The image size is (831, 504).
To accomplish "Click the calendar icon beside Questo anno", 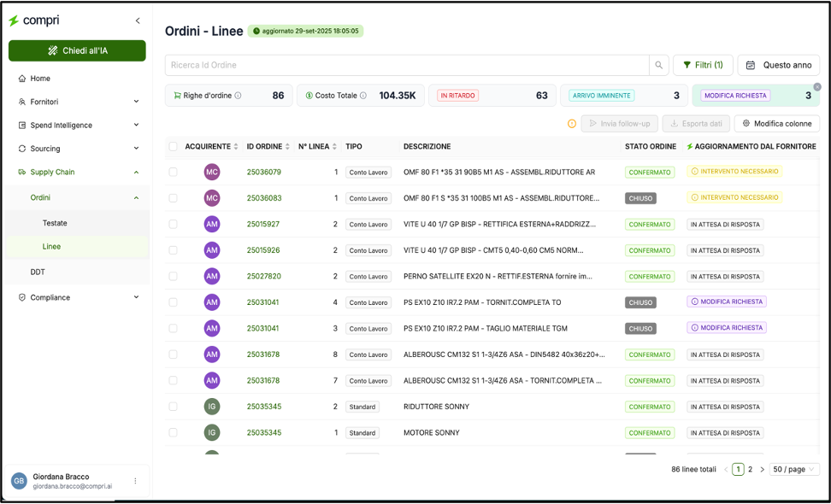I will 751,65.
